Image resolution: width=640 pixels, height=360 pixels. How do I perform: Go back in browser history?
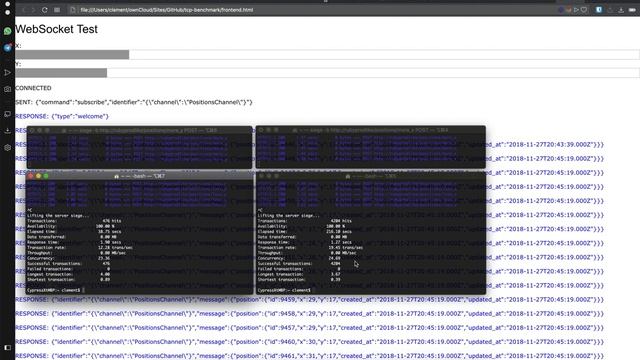[x=23, y=10]
